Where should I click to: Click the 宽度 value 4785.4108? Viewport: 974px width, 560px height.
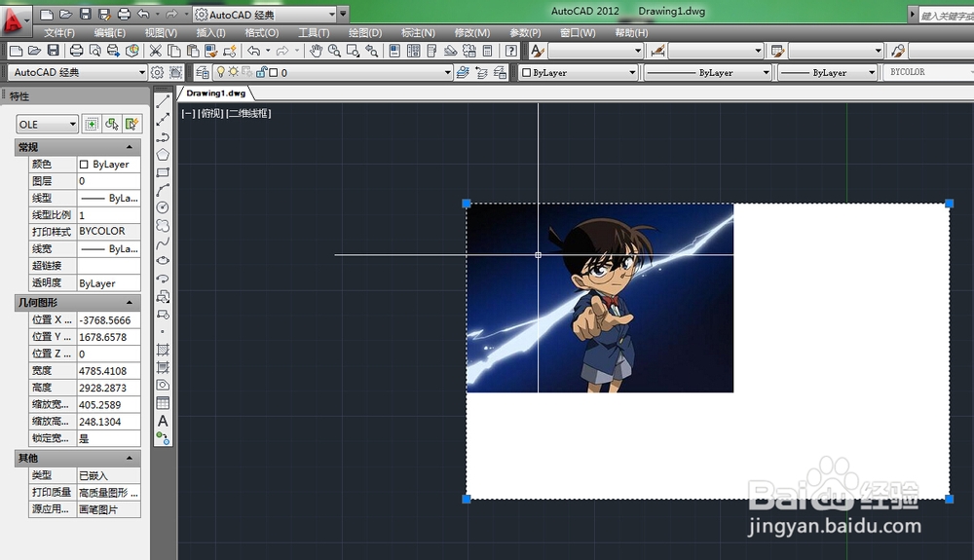(109, 371)
